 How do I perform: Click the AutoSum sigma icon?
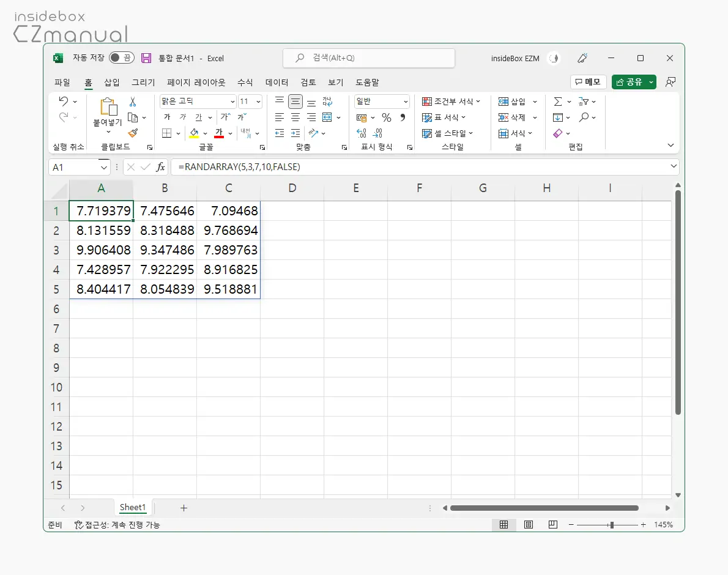pyautogui.click(x=558, y=102)
